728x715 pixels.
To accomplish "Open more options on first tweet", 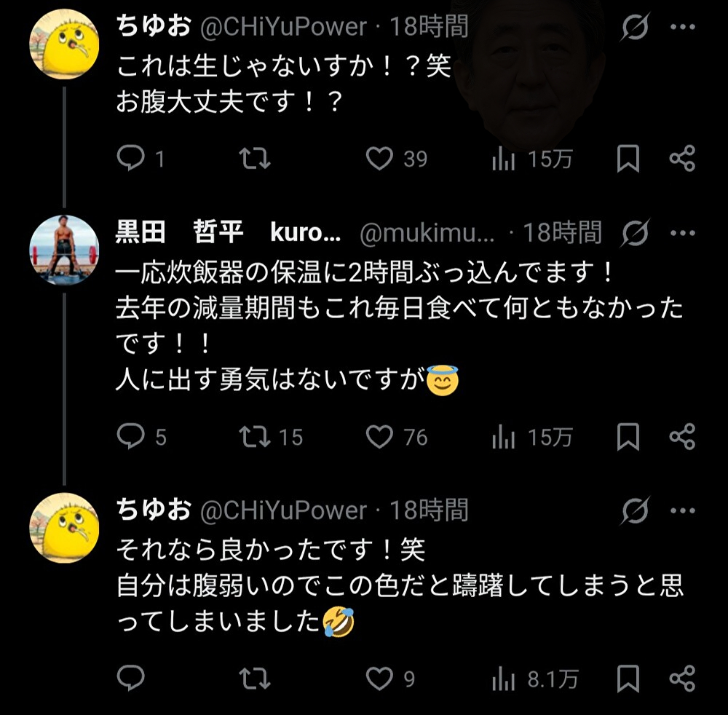I will click(681, 28).
